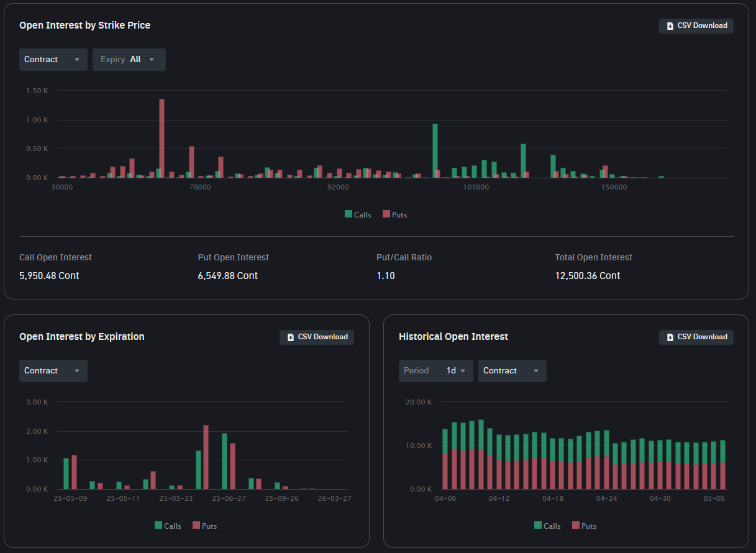Download CSV for Open Interest by Expiration

point(317,337)
